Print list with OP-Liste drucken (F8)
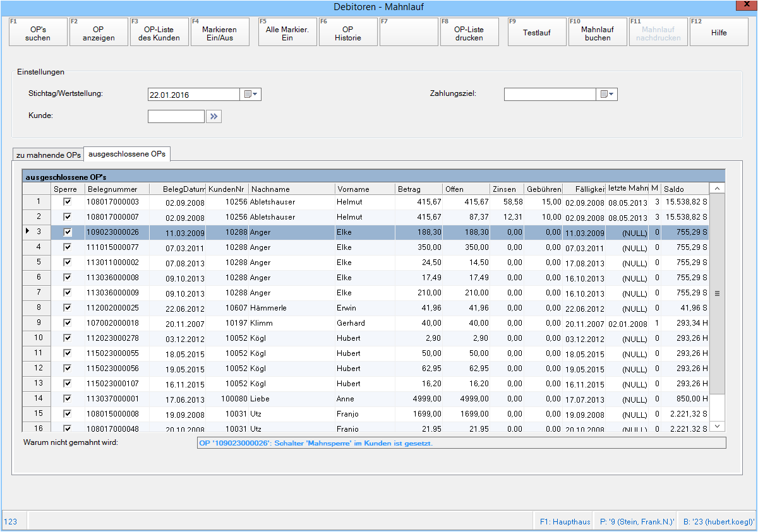This screenshot has height=532, width=758. click(x=469, y=32)
